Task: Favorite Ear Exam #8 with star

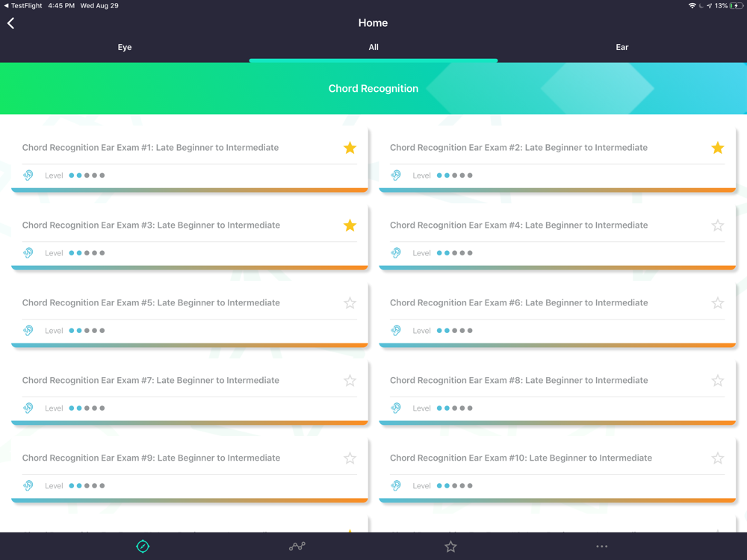Action: point(717,381)
